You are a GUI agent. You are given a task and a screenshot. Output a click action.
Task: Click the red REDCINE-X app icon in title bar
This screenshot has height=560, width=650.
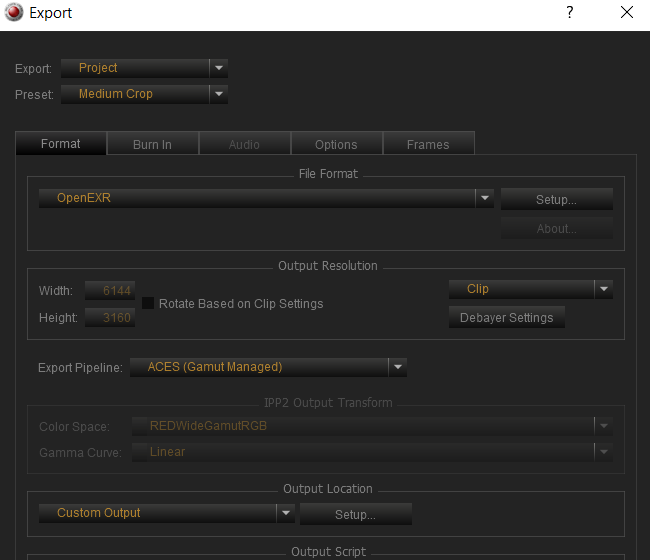pos(14,12)
